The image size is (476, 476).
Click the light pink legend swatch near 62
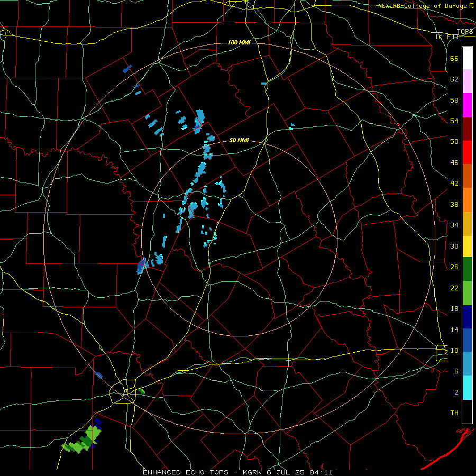[x=467, y=81]
